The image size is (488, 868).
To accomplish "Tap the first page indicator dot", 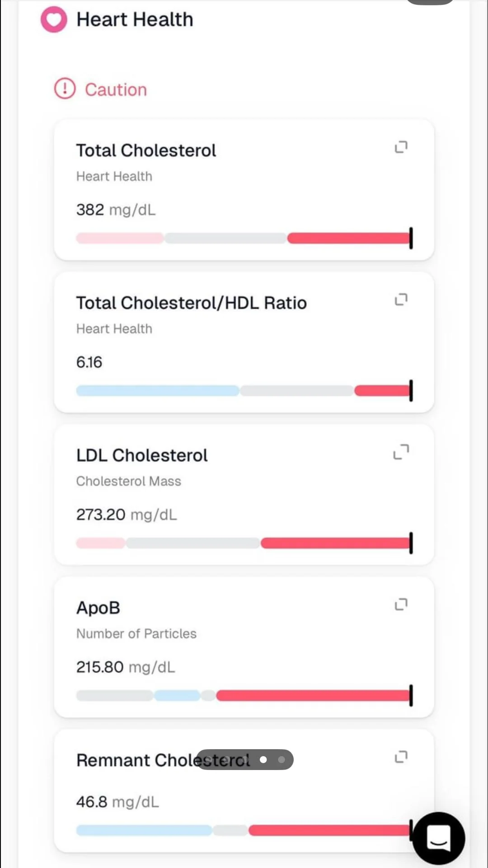I will click(263, 760).
